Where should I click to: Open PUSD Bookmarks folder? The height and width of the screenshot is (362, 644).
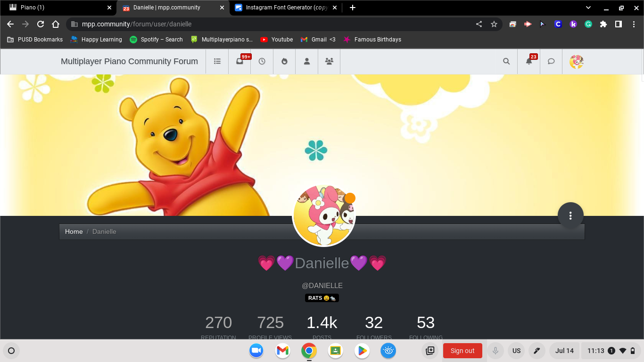pos(34,40)
